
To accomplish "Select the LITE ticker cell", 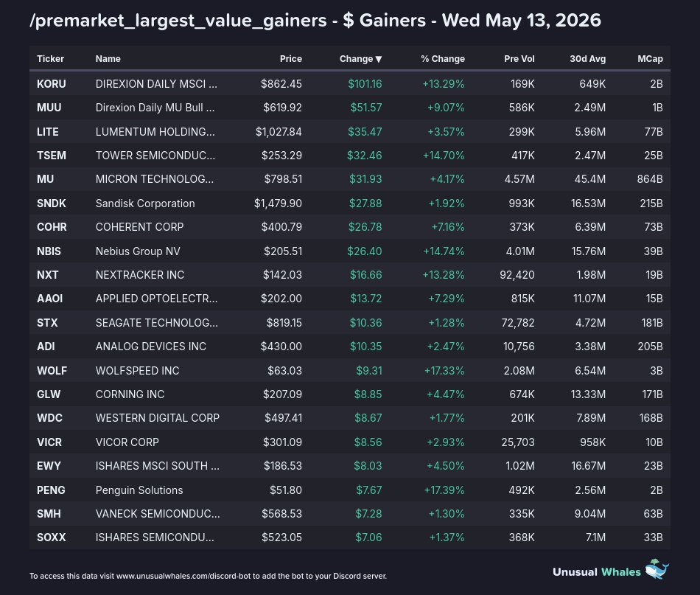I will point(48,132).
